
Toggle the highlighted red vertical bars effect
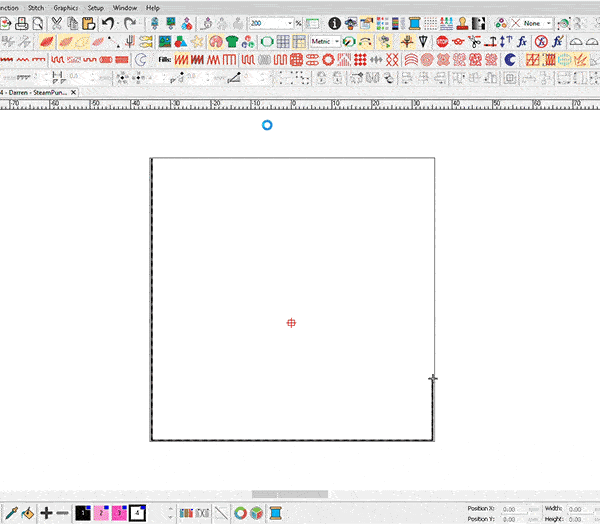(548, 60)
